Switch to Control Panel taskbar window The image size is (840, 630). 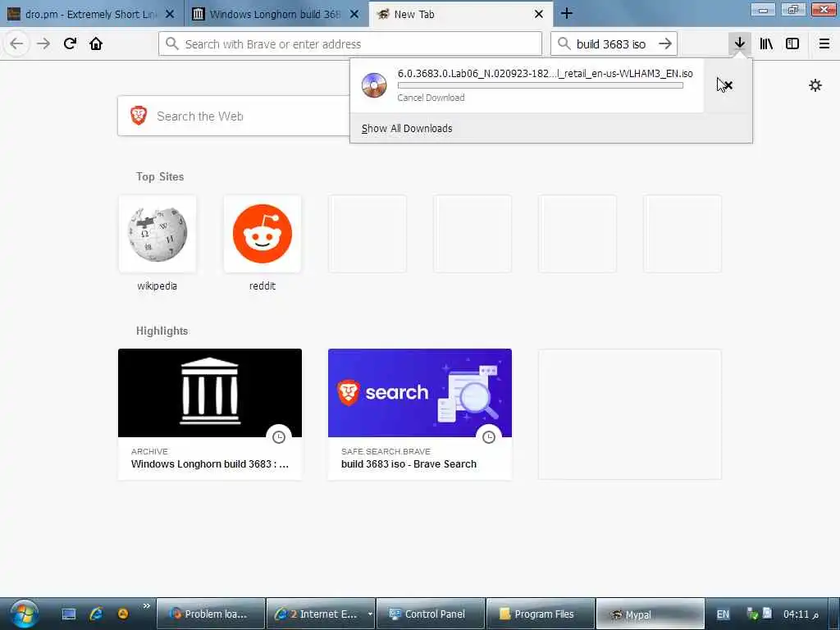click(x=431, y=614)
